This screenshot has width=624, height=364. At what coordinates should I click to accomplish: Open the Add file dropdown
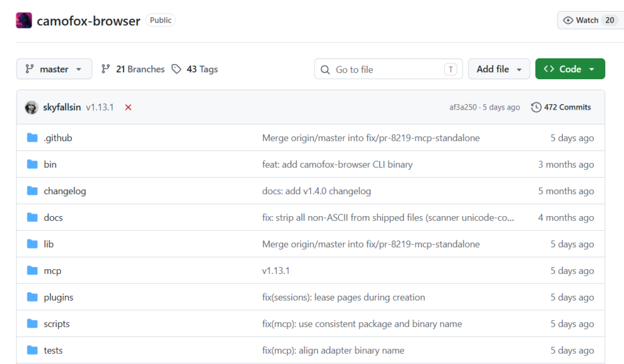click(x=499, y=69)
